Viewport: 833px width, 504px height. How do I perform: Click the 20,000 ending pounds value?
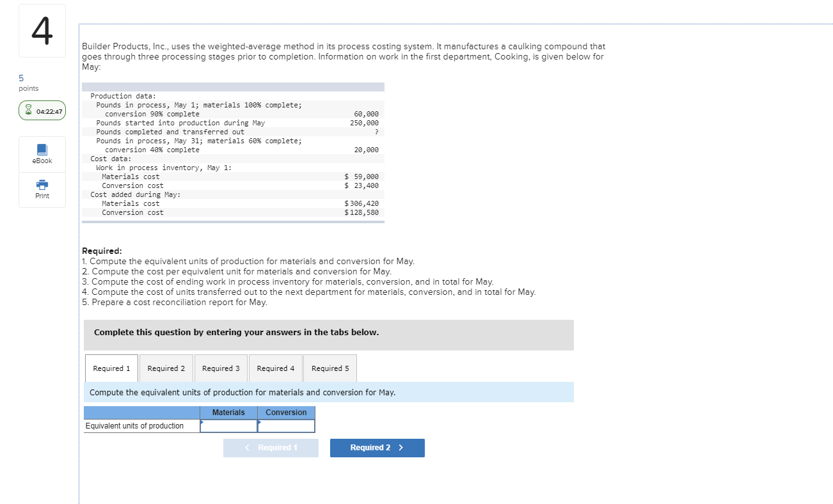366,150
